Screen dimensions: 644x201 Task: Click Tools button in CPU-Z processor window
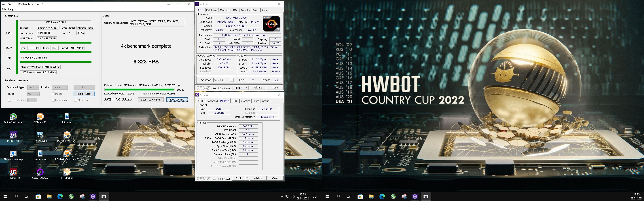tap(239, 88)
